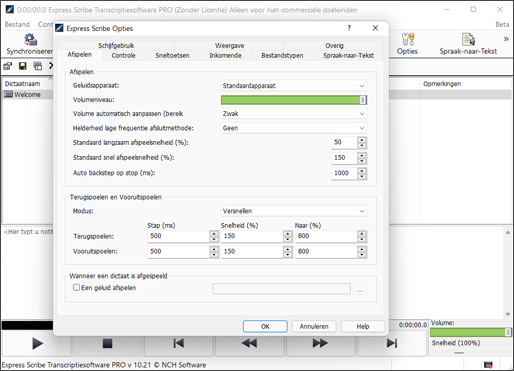Increase Terugspoelen Stap stepper
The width and height of the screenshot is (514, 371).
(x=214, y=233)
